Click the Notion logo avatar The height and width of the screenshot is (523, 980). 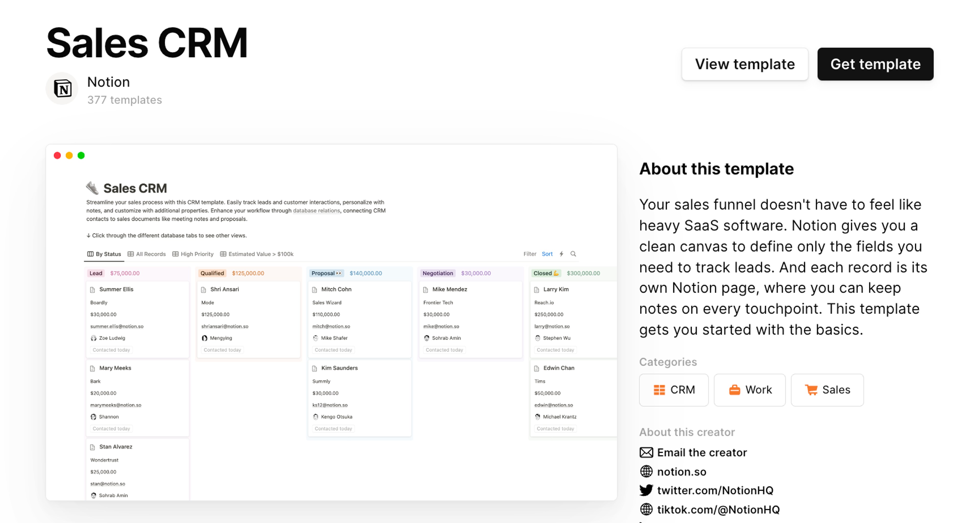click(x=62, y=88)
